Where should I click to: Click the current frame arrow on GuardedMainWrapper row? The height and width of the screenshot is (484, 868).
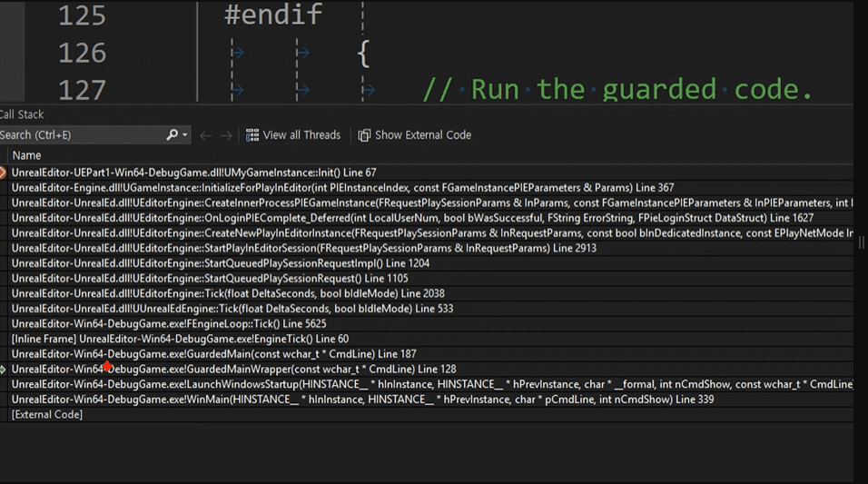tap(3, 370)
